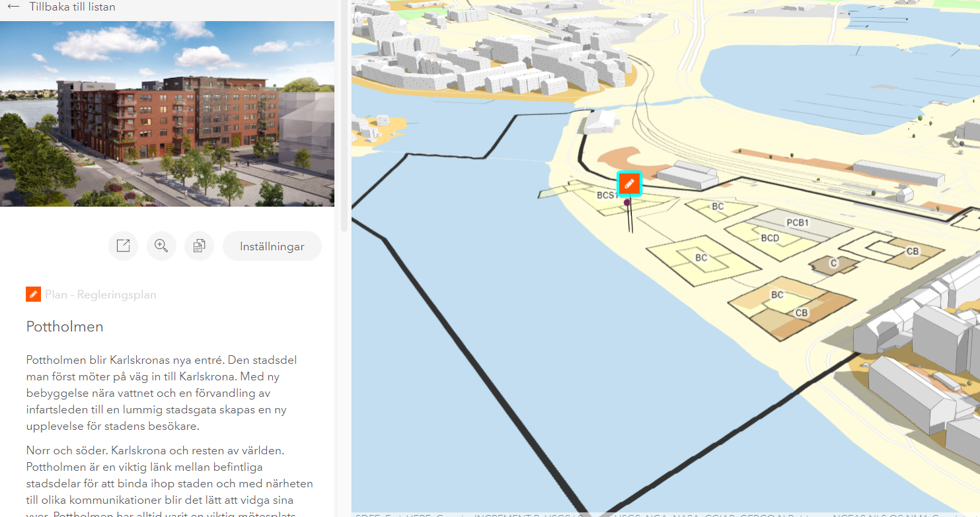This screenshot has width=980, height=517.
Task: Select the PCB1 zone on map
Action: [798, 223]
